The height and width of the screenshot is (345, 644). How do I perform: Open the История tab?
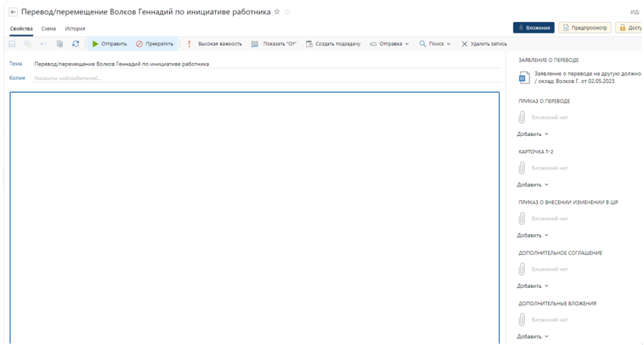(75, 29)
